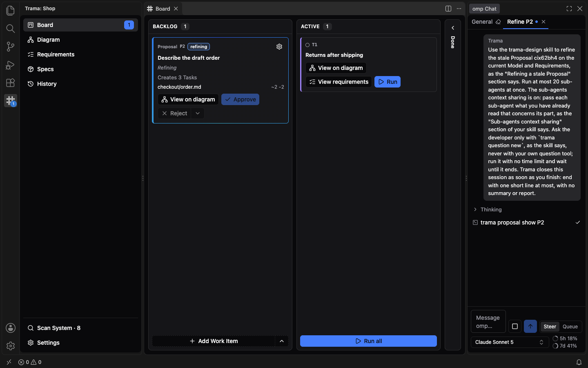588x368 pixels.
Task: Expand the Thinking section
Action: pyautogui.click(x=487, y=209)
